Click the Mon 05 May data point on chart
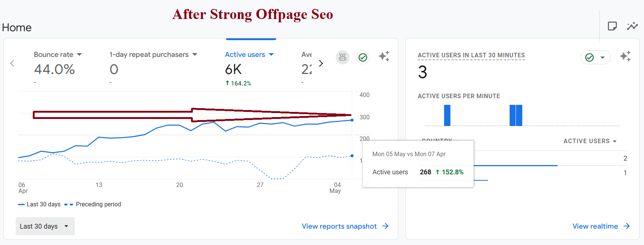 click(x=352, y=120)
